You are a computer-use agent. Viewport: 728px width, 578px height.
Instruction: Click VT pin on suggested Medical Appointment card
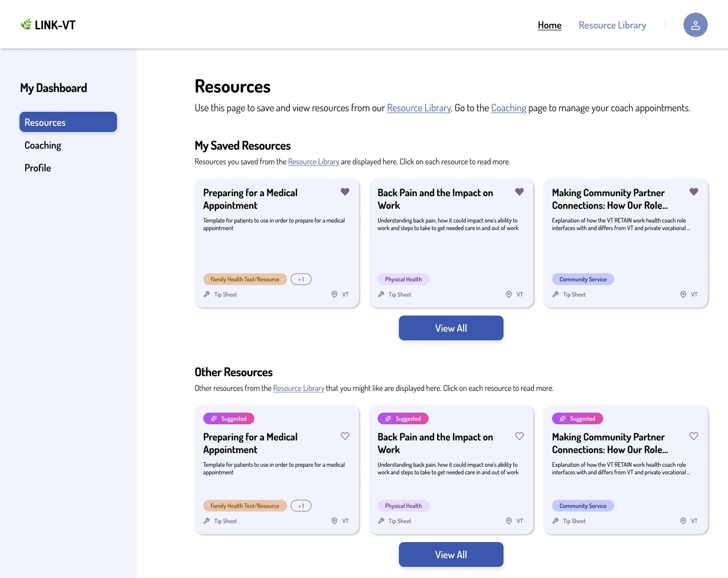click(334, 521)
